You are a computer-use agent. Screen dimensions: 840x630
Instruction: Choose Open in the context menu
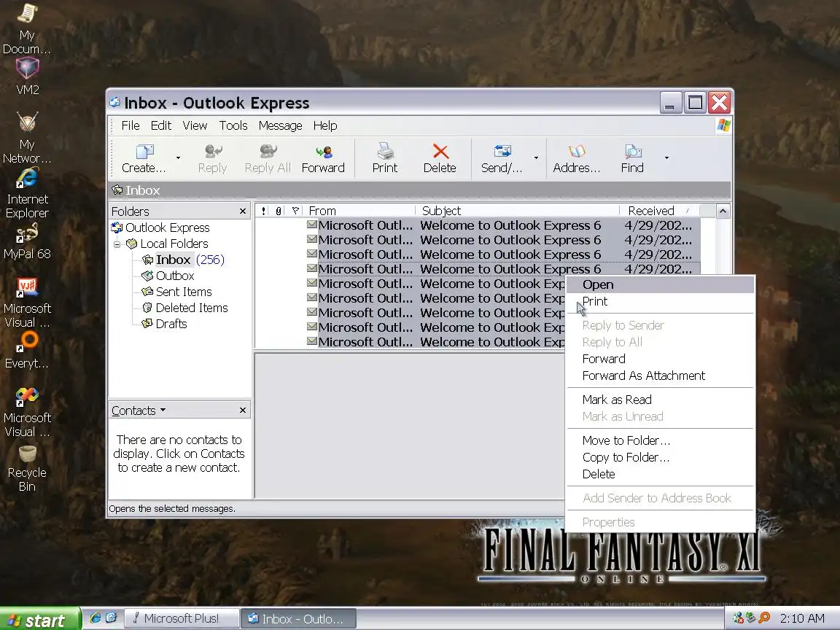[x=661, y=285]
